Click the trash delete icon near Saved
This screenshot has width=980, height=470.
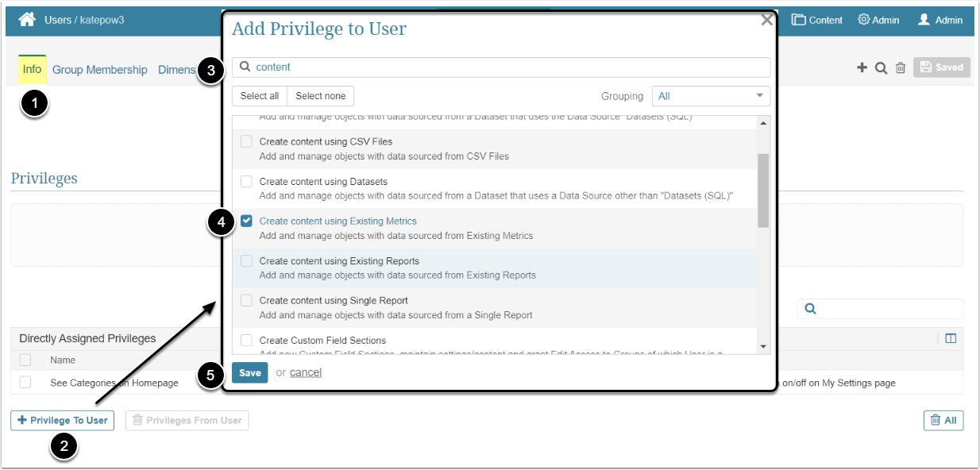(x=901, y=68)
